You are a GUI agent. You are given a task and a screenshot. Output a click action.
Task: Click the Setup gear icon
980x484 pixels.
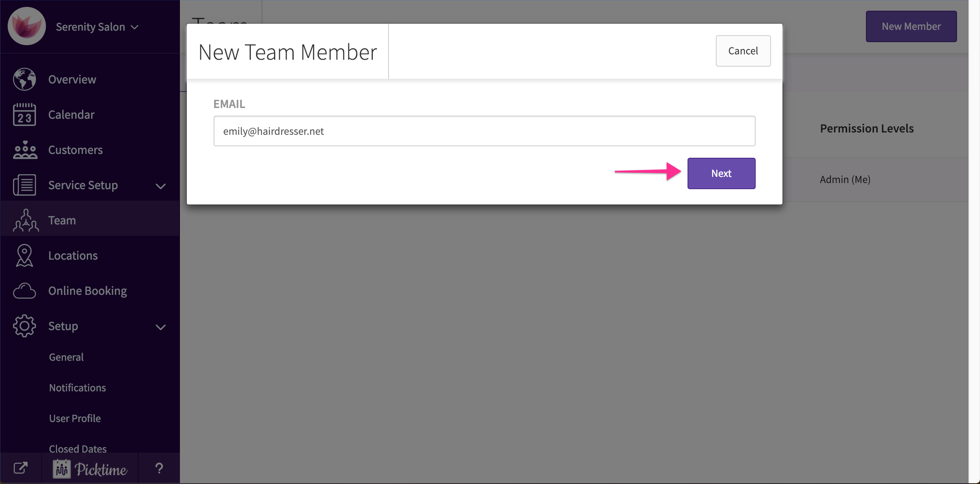[24, 326]
